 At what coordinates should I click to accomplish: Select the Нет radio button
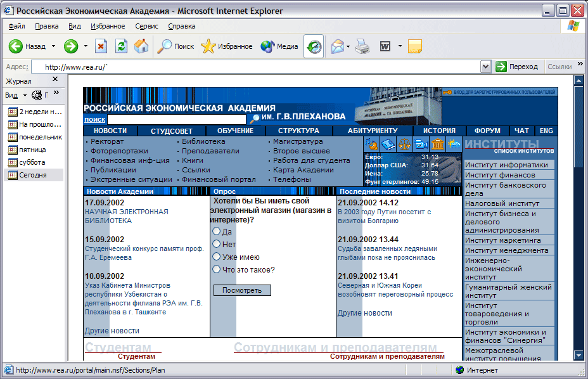[216, 244]
